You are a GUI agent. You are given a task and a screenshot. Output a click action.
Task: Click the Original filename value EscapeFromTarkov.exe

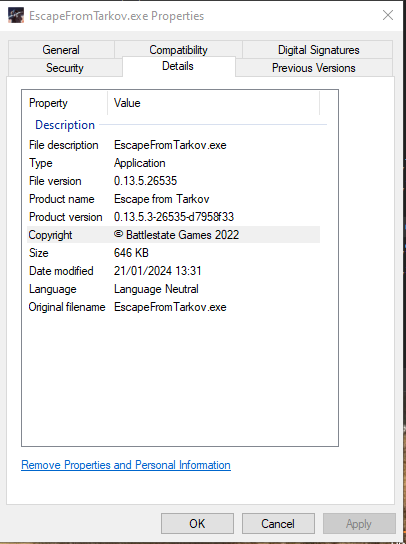(x=170, y=307)
